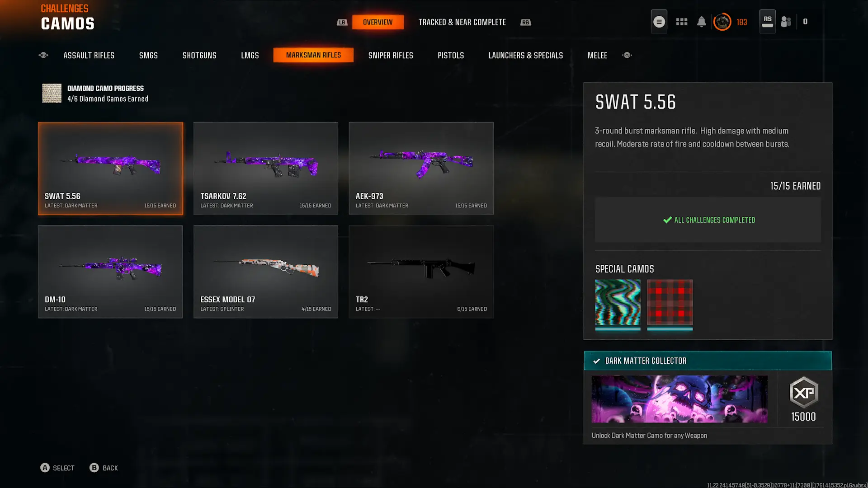
Task: Select the glitch wave special camo swatch
Action: tap(618, 305)
